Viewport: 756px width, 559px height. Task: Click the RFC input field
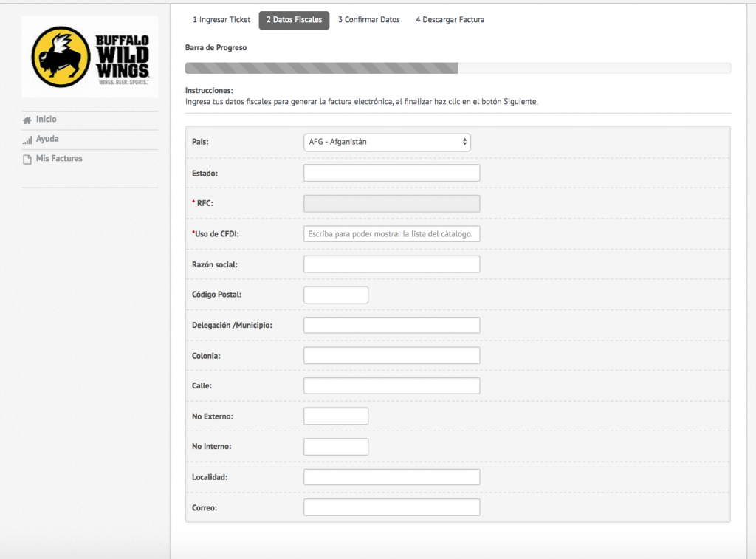tap(392, 204)
